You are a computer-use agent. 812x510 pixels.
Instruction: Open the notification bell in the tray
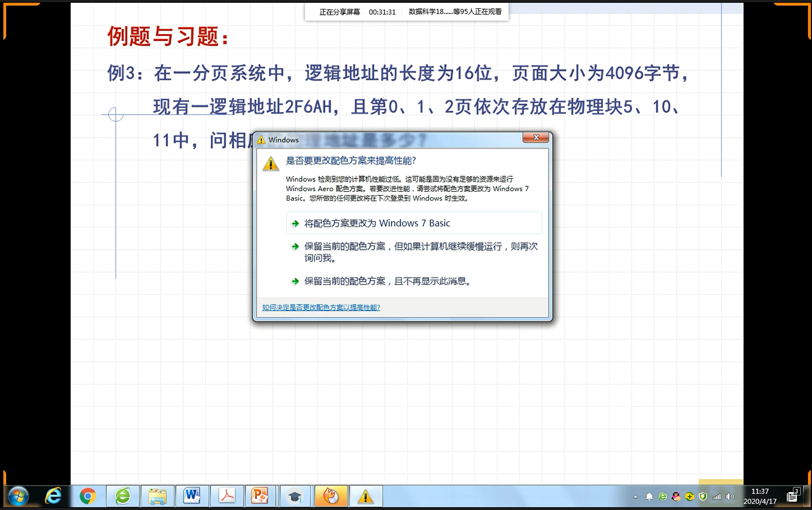[x=649, y=497]
